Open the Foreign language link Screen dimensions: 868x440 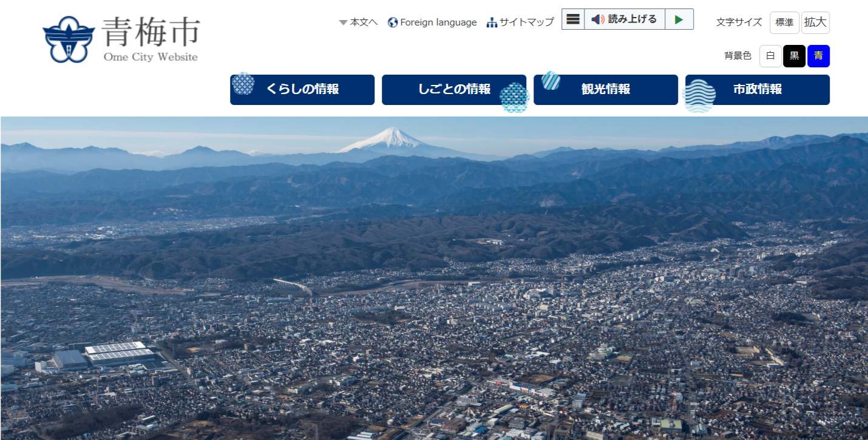438,22
